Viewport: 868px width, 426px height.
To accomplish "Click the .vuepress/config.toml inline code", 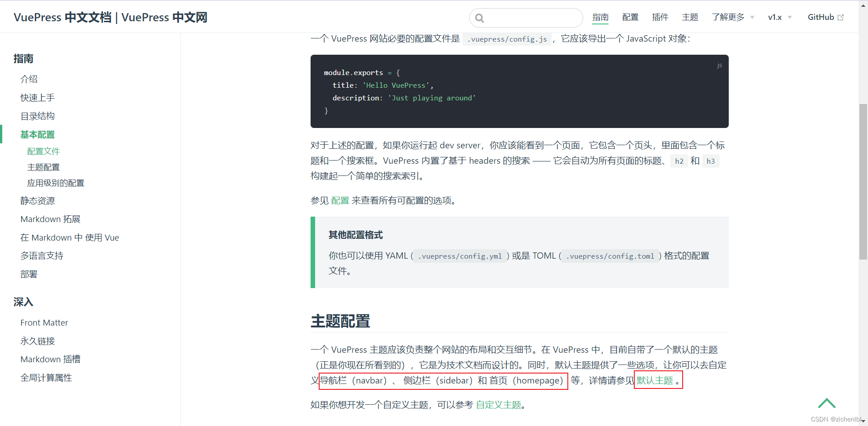I will pos(610,256).
